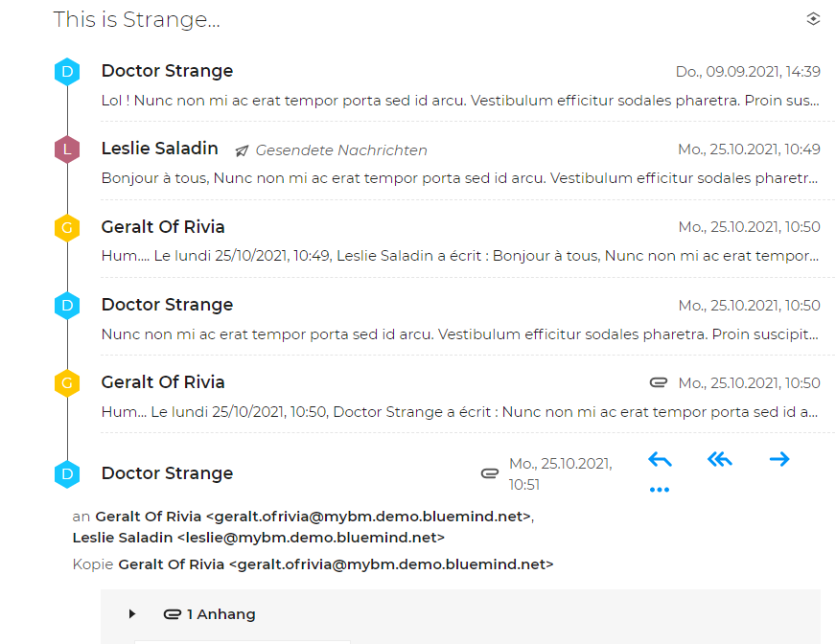Expand Doctor Strange's 09.09.2021 message
This screenshot has height=644, width=836.
click(460, 101)
